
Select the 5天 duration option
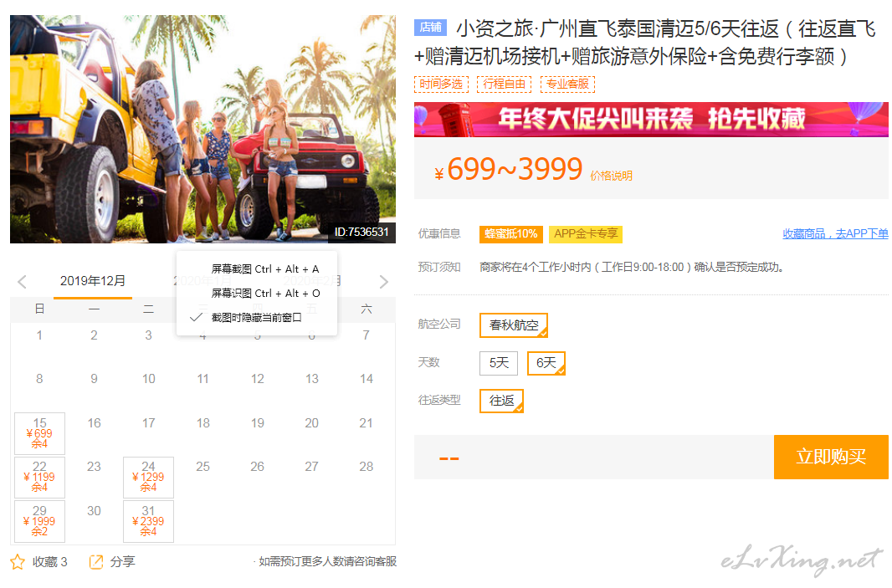tap(499, 363)
